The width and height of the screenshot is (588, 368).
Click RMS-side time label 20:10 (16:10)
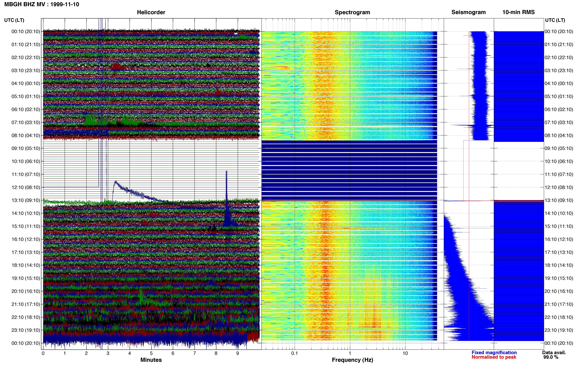click(559, 291)
